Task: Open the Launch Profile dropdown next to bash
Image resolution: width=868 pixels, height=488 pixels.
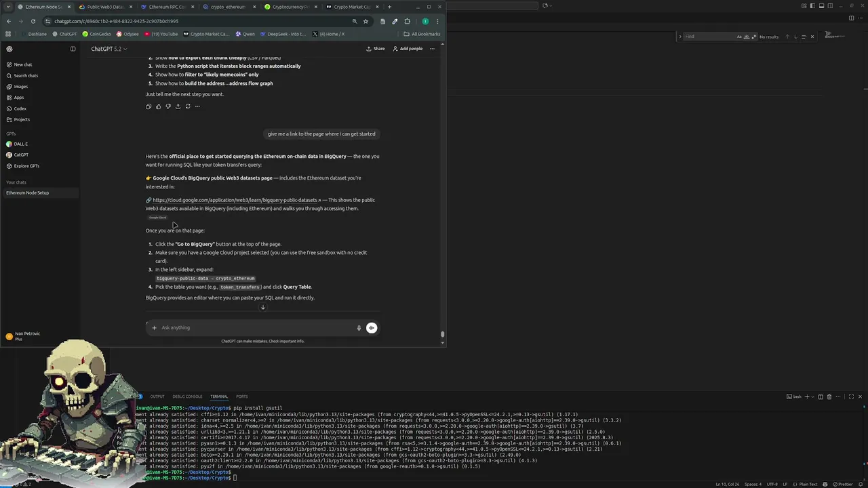Action: (812, 396)
